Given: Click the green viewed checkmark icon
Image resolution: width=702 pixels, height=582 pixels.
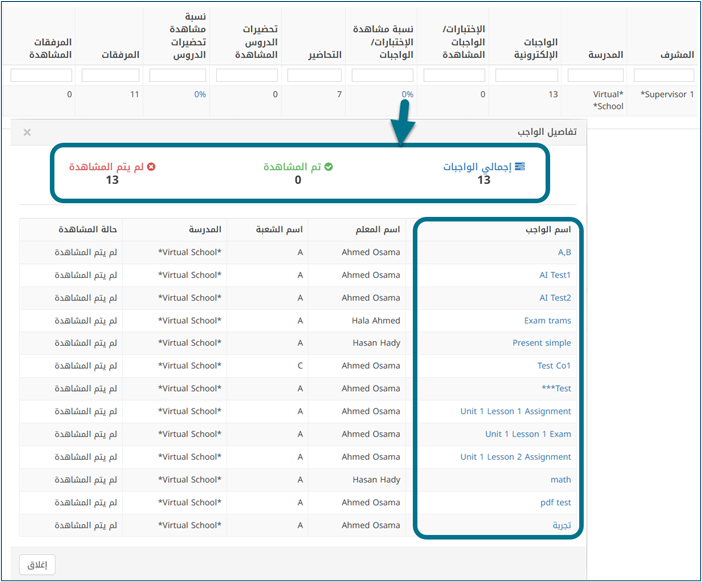Looking at the screenshot, I should click(327, 167).
